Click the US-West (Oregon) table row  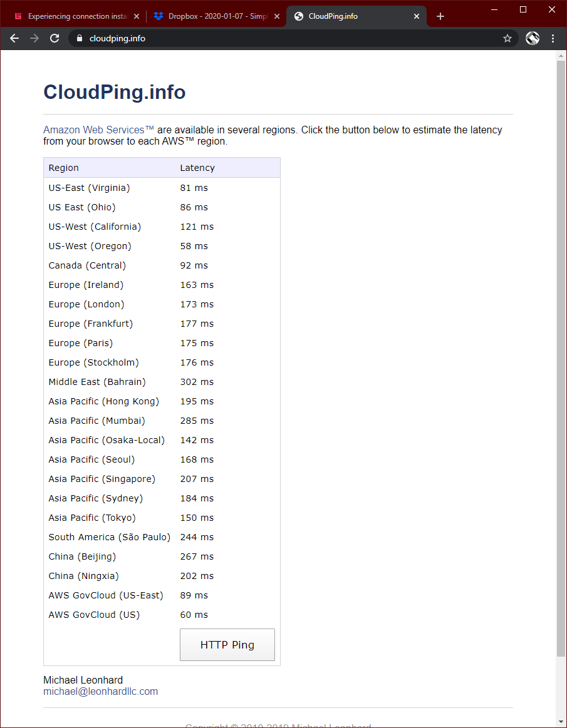(x=162, y=246)
